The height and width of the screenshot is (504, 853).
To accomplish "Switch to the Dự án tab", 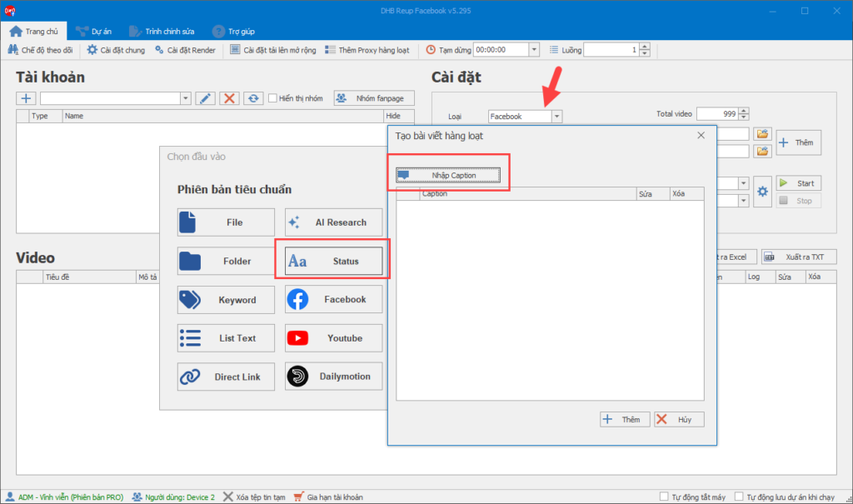I will pos(87,31).
